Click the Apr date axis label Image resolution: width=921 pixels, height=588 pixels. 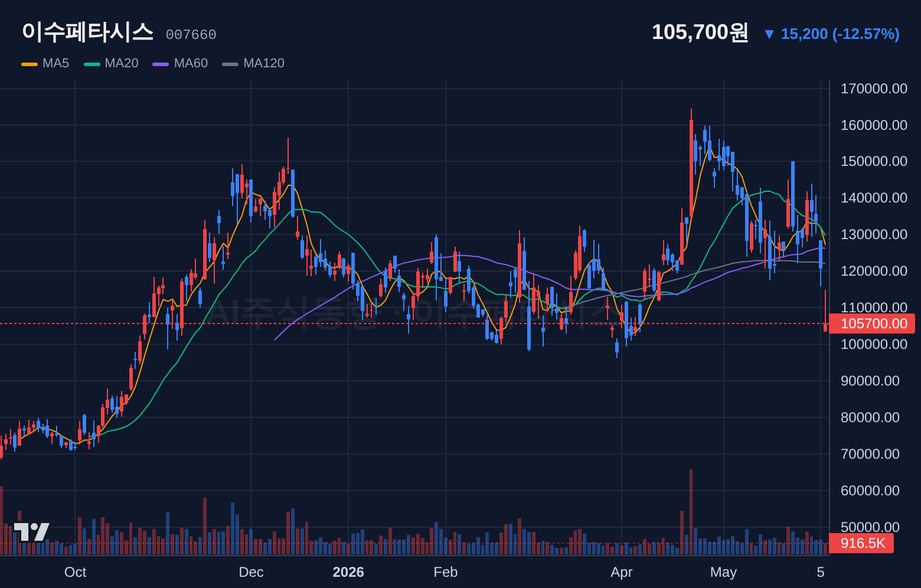[x=622, y=572]
